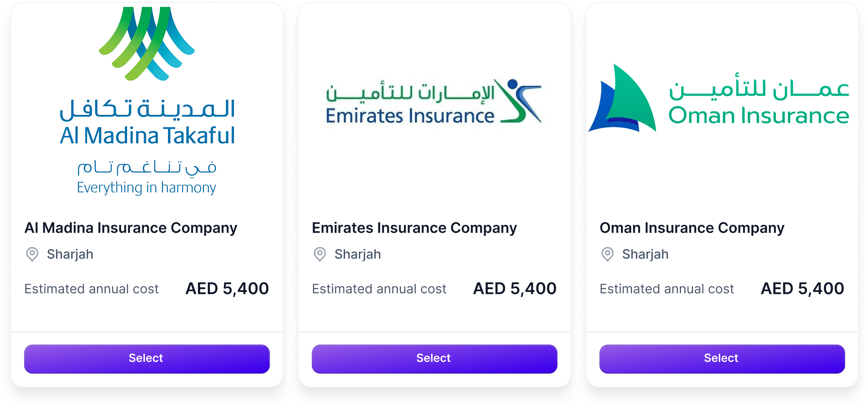
Task: Click Sharjah location text on Al Madina card
Action: pyautogui.click(x=70, y=254)
